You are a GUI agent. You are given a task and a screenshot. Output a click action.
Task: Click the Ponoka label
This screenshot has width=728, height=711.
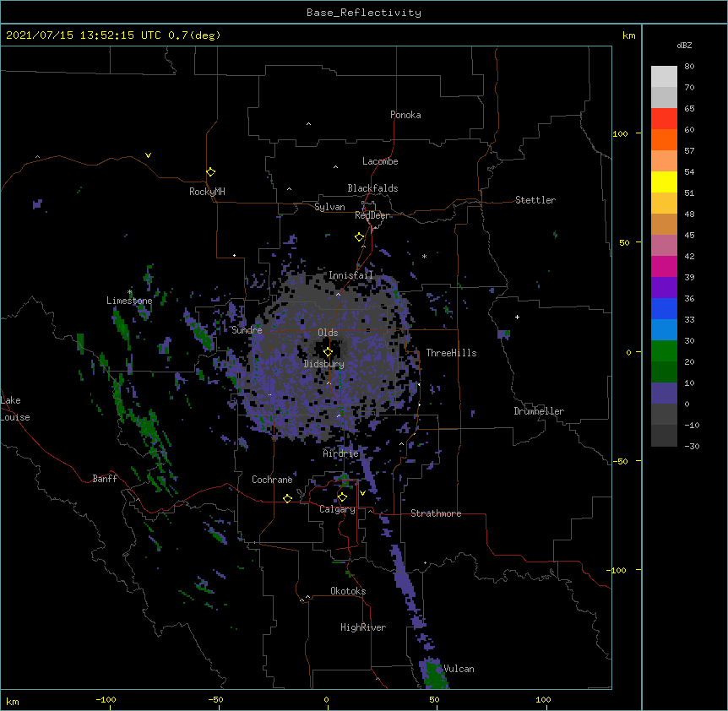(405, 115)
